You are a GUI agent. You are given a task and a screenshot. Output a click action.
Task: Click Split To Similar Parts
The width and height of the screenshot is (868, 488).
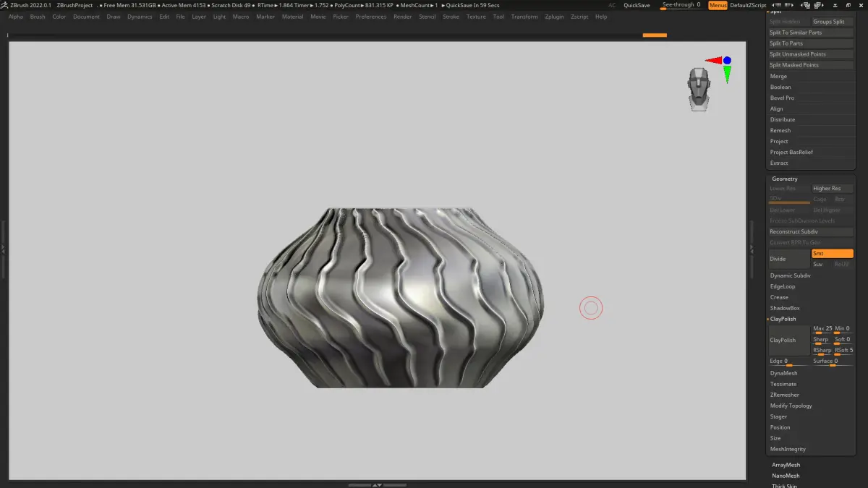click(x=810, y=33)
